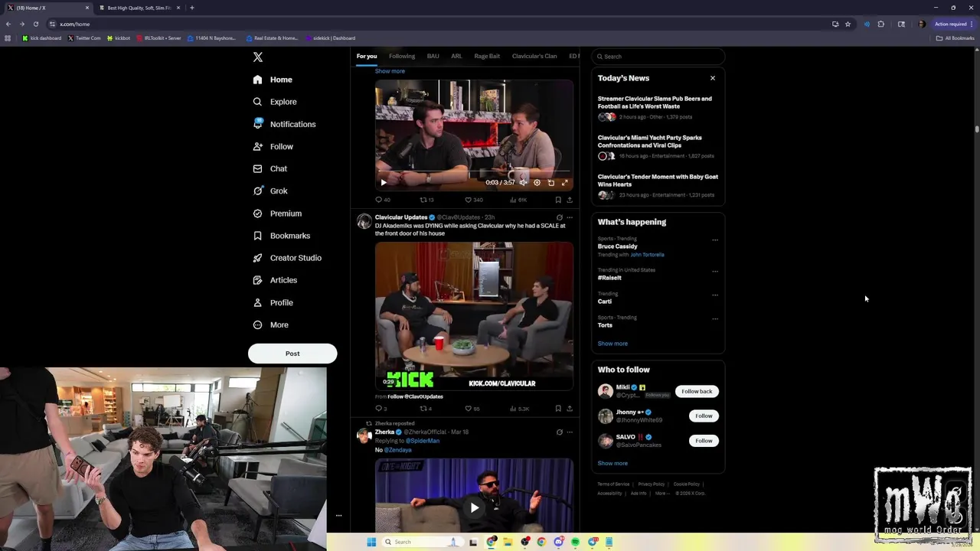The image size is (980, 551).
Task: Bookmark the post with 340 likes
Action: (x=558, y=200)
